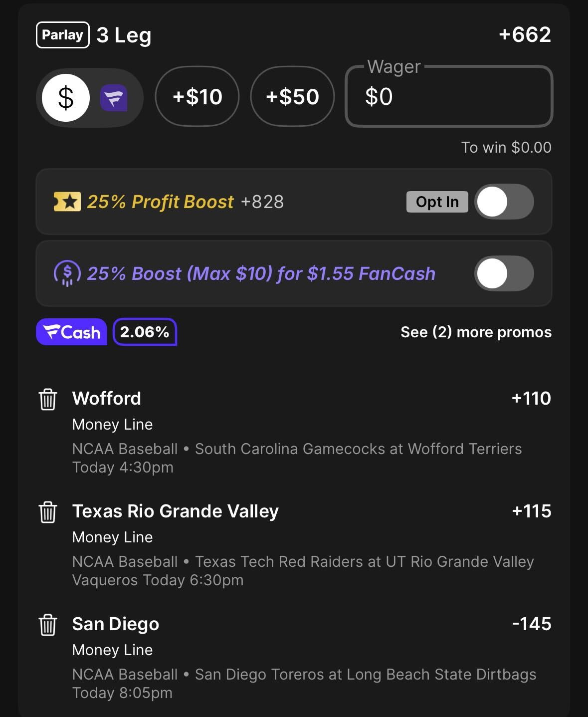Trash the San Diego money line leg

point(48,625)
